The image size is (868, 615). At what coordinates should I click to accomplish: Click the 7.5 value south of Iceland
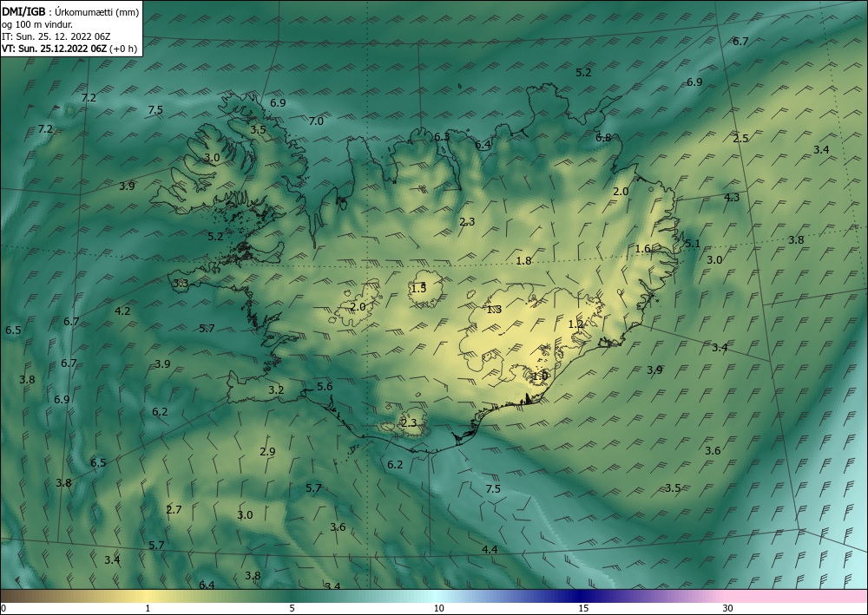click(493, 489)
